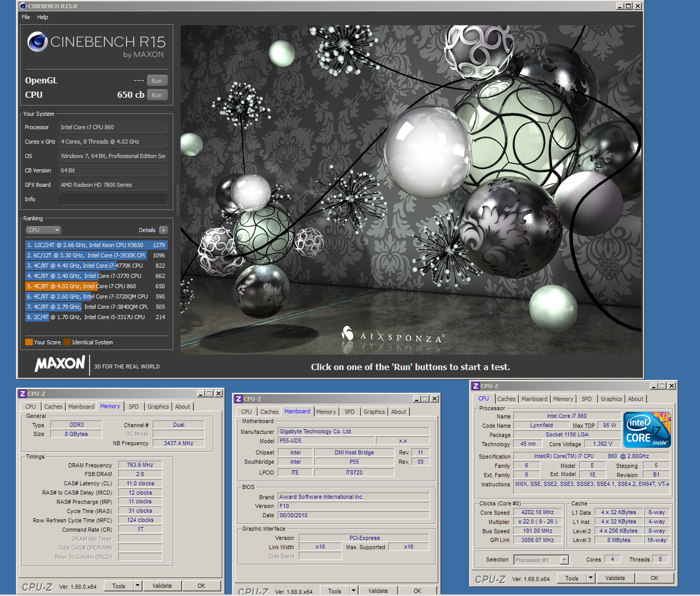Click the Core Speed 4202.10 MHz value
Image resolution: width=700 pixels, height=596 pixels.
(x=537, y=513)
